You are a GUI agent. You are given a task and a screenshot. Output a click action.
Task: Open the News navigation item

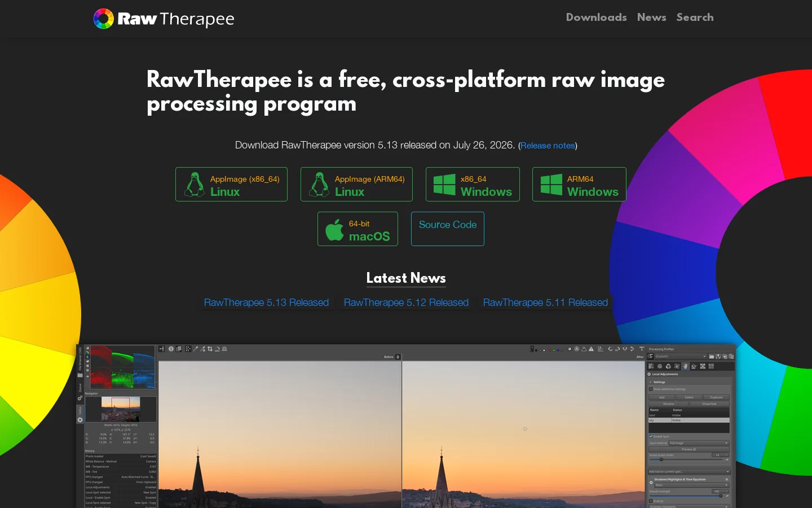click(x=651, y=17)
